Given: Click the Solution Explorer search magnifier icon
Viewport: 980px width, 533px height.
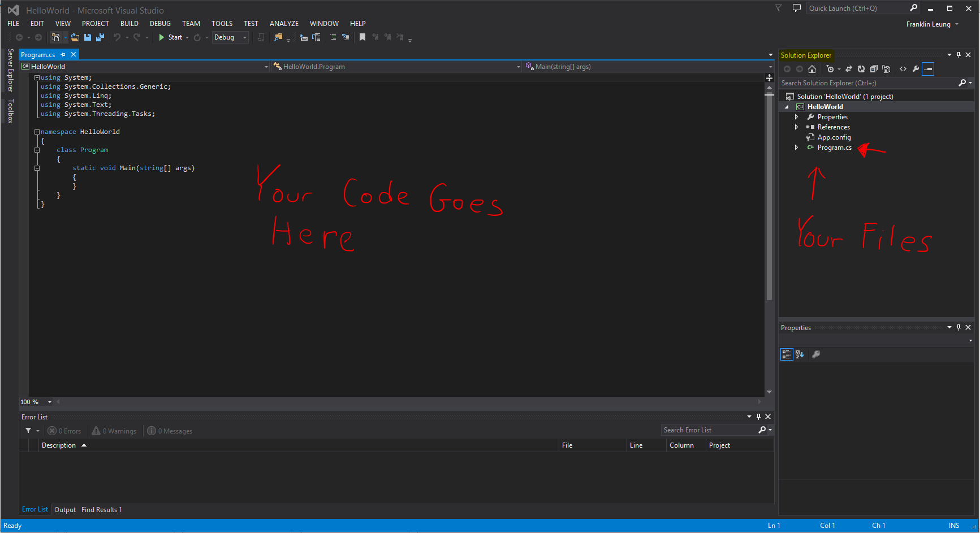Looking at the screenshot, I should (962, 83).
